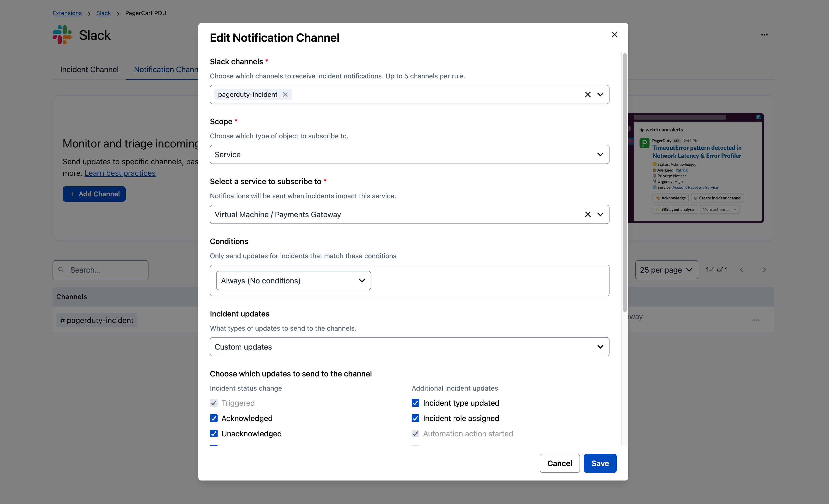Screen dimensions: 829x504
Task: Expand the service selection dropdown arrow
Action: pyautogui.click(x=600, y=215)
